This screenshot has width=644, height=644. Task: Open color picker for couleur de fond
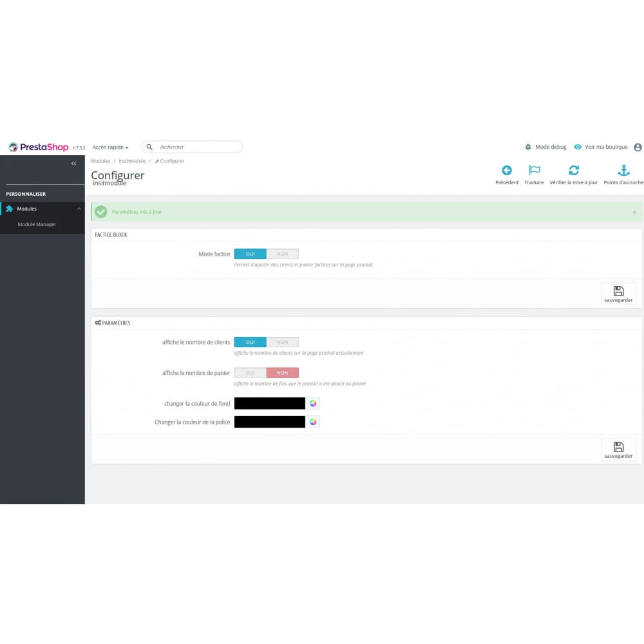tap(313, 404)
